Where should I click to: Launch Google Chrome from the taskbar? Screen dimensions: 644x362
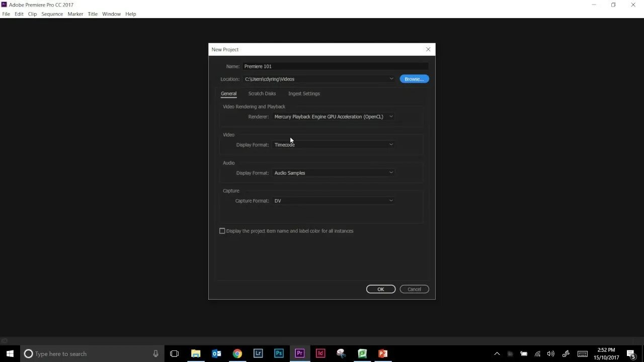(237, 353)
